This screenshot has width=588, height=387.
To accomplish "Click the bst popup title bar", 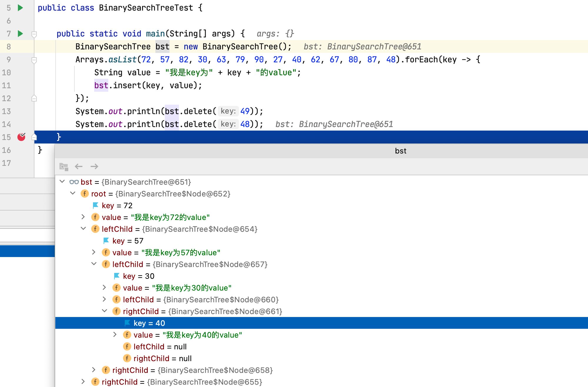I will point(321,151).
